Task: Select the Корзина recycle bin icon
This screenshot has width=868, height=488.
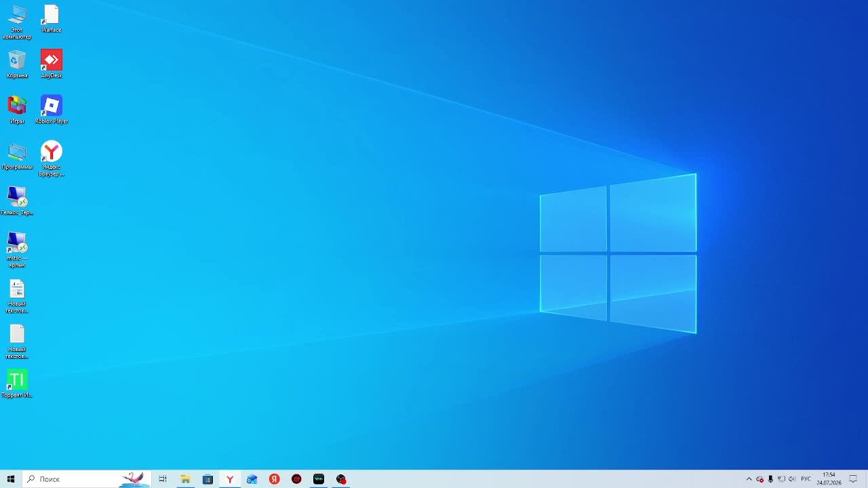Action: tap(17, 64)
